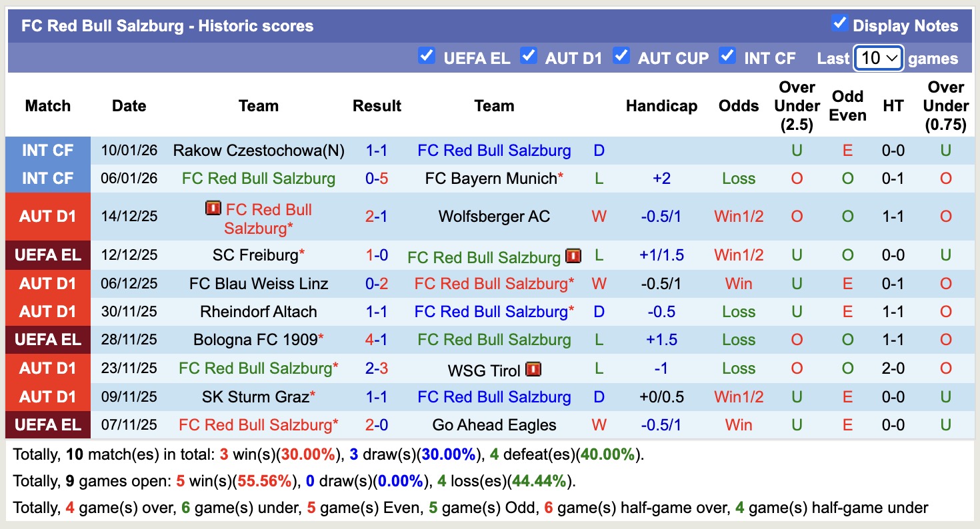Click the red card icon next to WSG Tirol

(533, 368)
